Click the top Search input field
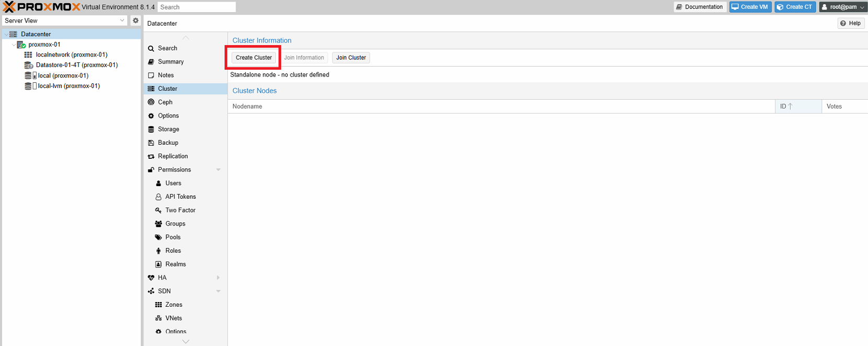 (x=196, y=7)
